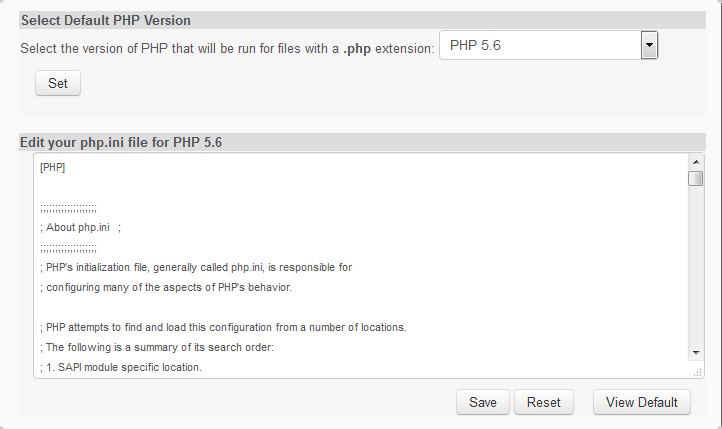Viewport: 722px width, 429px height.
Task: Click the Reset button
Action: click(x=543, y=402)
